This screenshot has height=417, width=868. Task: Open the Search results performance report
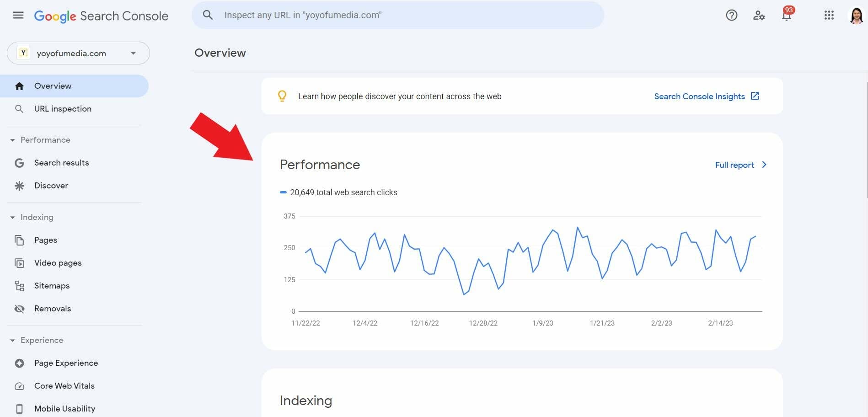pyautogui.click(x=61, y=162)
